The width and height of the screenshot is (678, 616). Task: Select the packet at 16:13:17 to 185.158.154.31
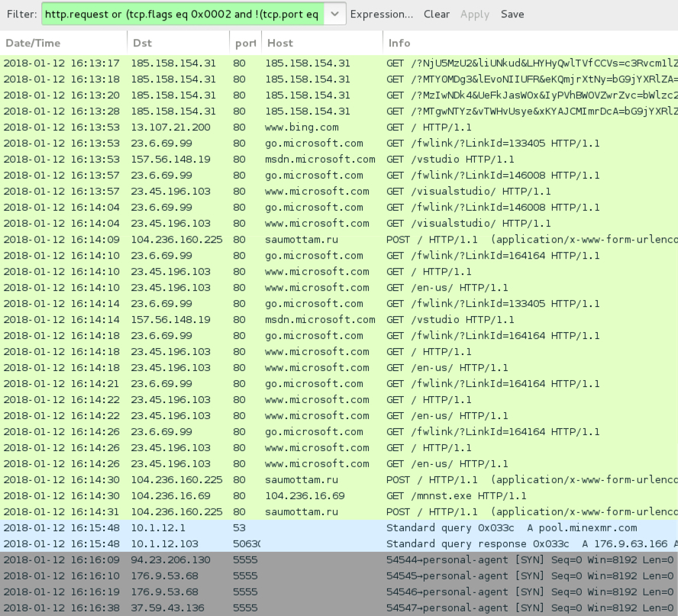339,63
